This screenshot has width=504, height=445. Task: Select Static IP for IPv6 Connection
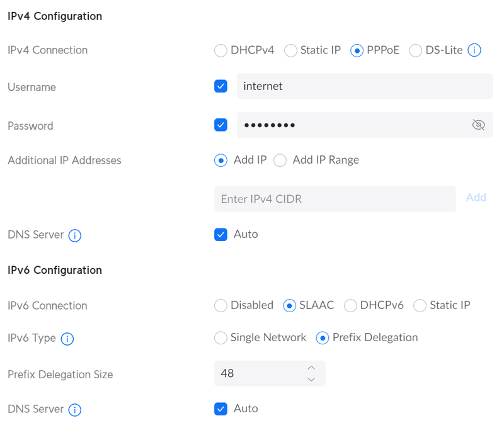pos(420,305)
